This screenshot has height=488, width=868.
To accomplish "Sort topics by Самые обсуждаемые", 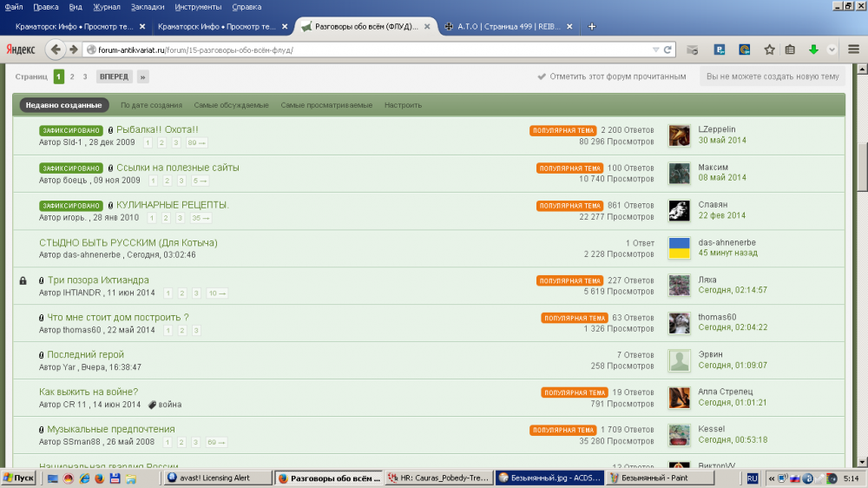I will click(231, 105).
